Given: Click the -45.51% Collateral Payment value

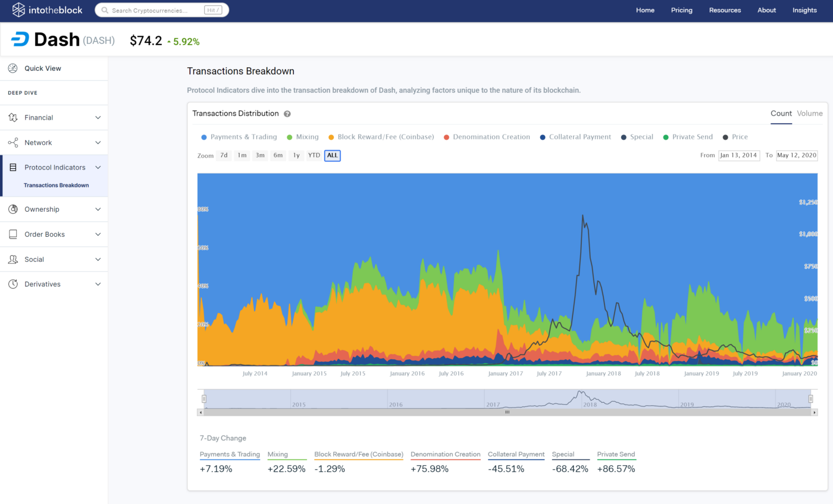Looking at the screenshot, I should click(506, 469).
